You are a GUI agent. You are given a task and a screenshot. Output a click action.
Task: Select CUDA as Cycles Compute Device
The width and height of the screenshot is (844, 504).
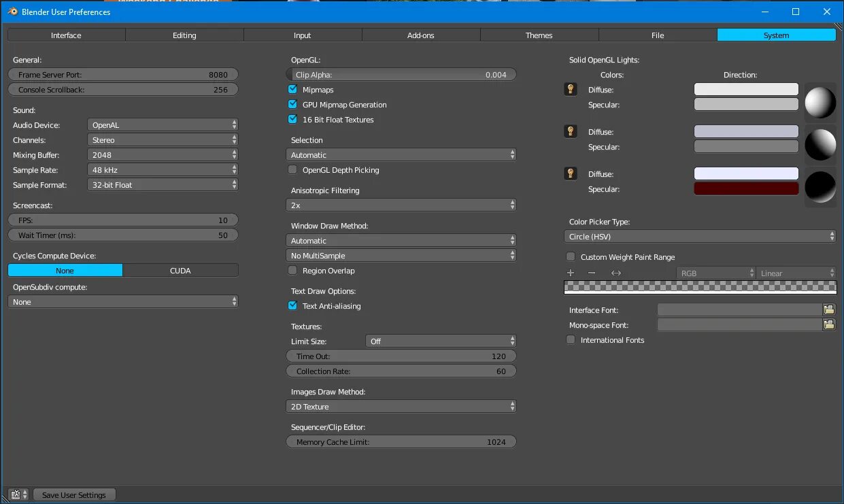coord(181,270)
